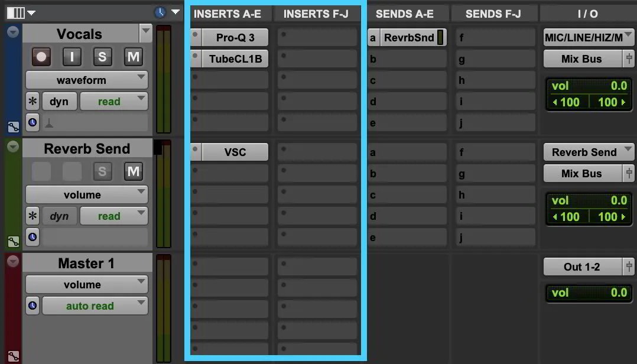Viewport: 637px width, 364px height.
Task: Click the dyn elastic audio button on Vocals
Action: point(59,101)
